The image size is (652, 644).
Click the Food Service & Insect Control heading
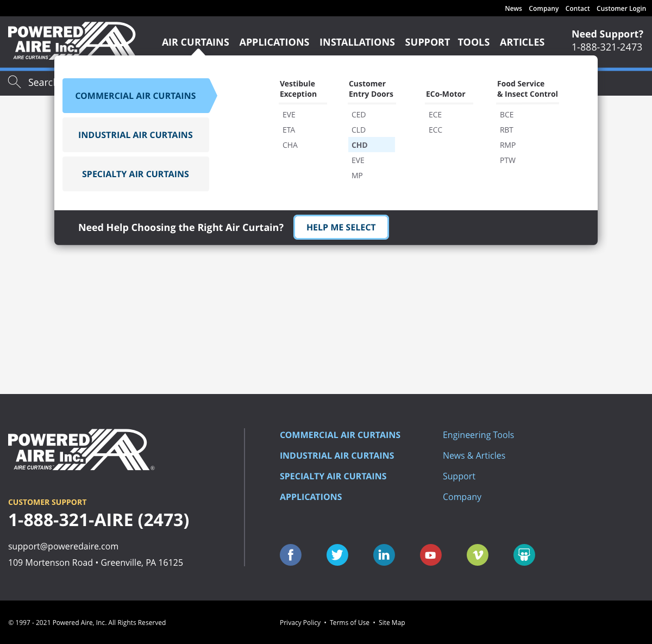tap(528, 89)
